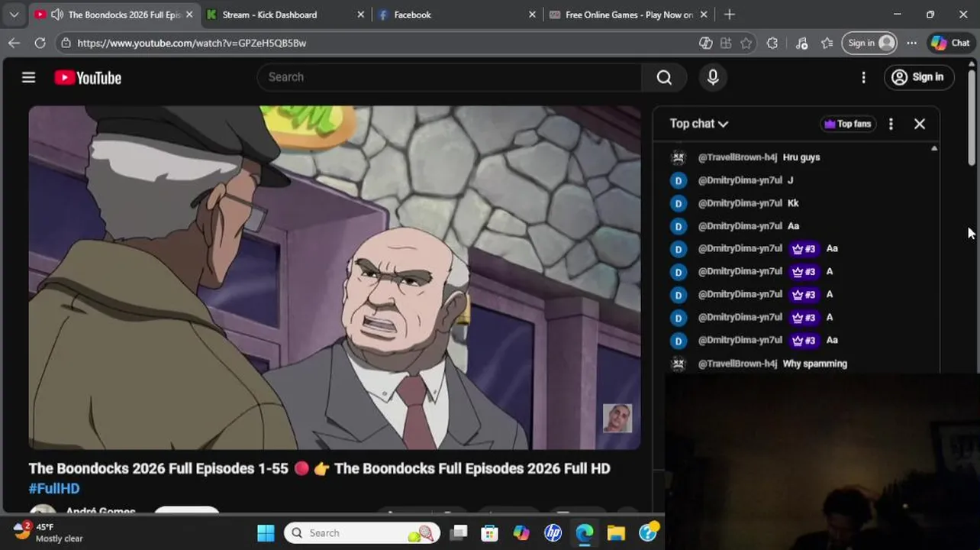This screenshot has width=980, height=550.
Task: Sign in to YouTube
Action: point(918,77)
